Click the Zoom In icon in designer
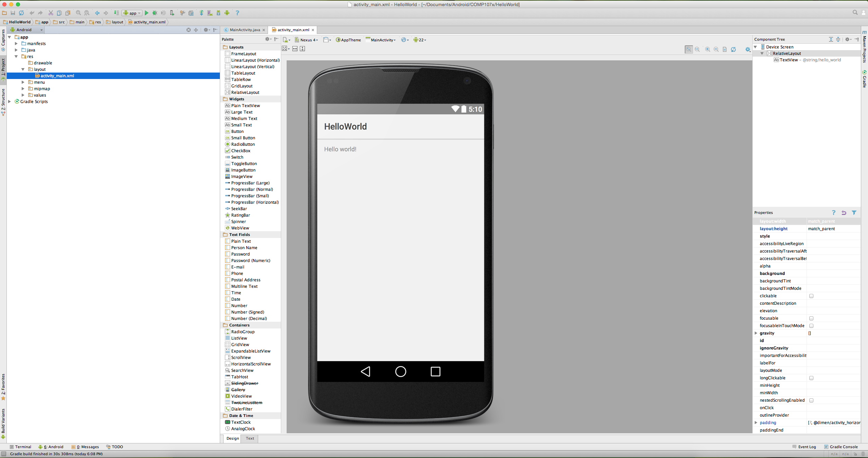868x458 pixels. [x=708, y=49]
